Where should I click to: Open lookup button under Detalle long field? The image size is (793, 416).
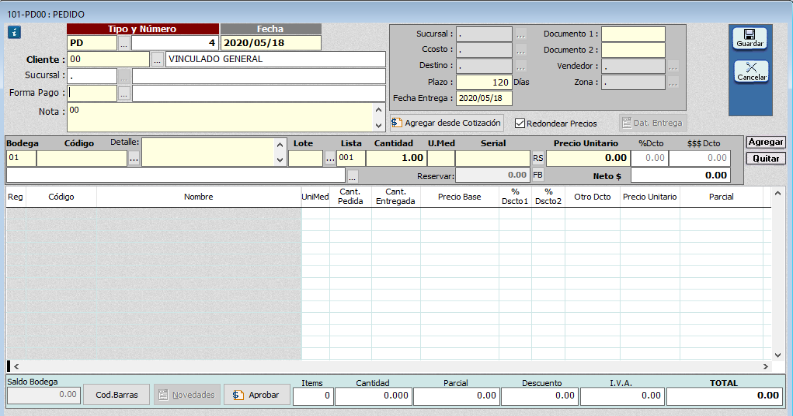click(353, 176)
